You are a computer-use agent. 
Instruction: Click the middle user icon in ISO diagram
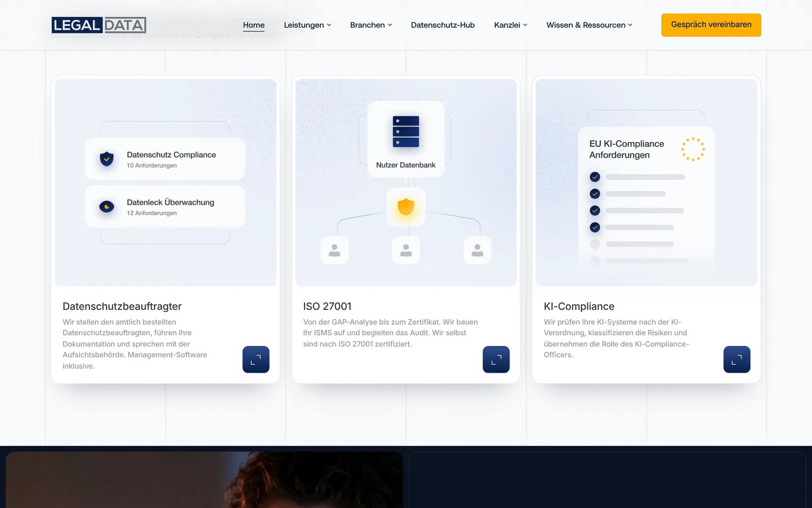click(x=406, y=250)
